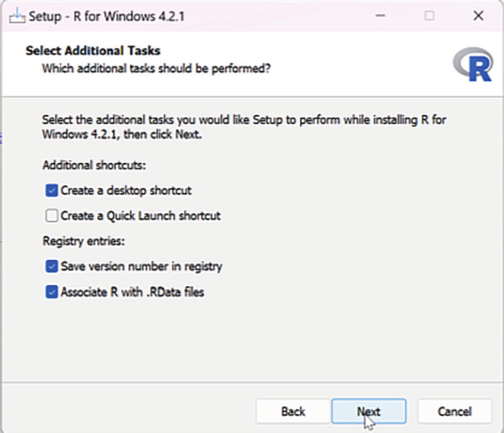
Task: Cancel the R installation
Action: click(x=454, y=411)
